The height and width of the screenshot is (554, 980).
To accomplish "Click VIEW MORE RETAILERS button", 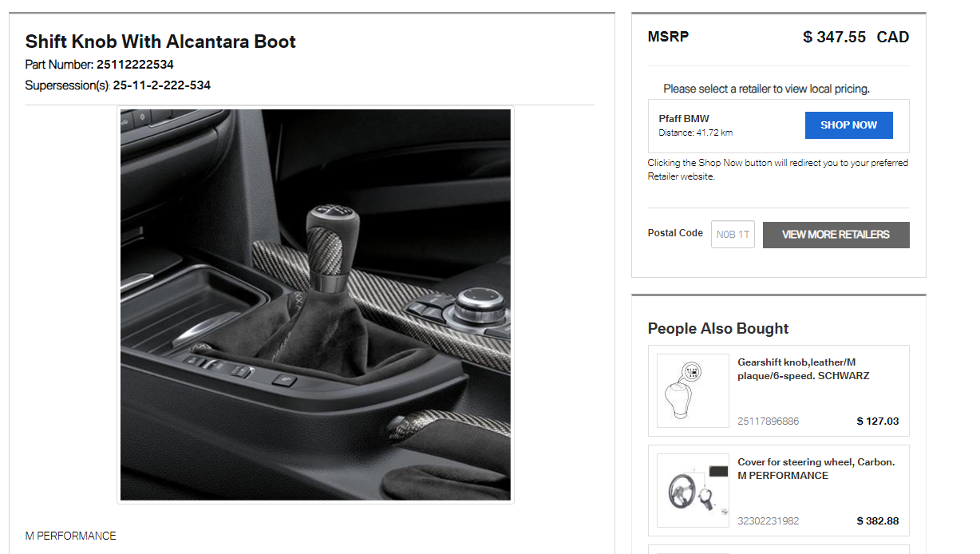I will point(836,235).
